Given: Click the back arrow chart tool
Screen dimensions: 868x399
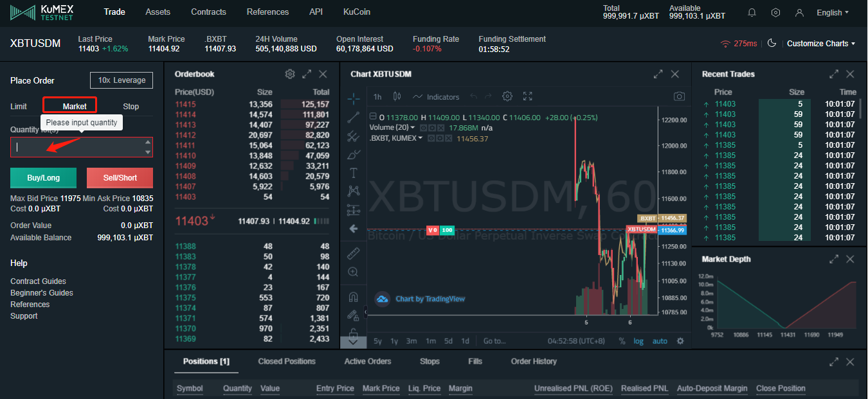Looking at the screenshot, I should [354, 228].
